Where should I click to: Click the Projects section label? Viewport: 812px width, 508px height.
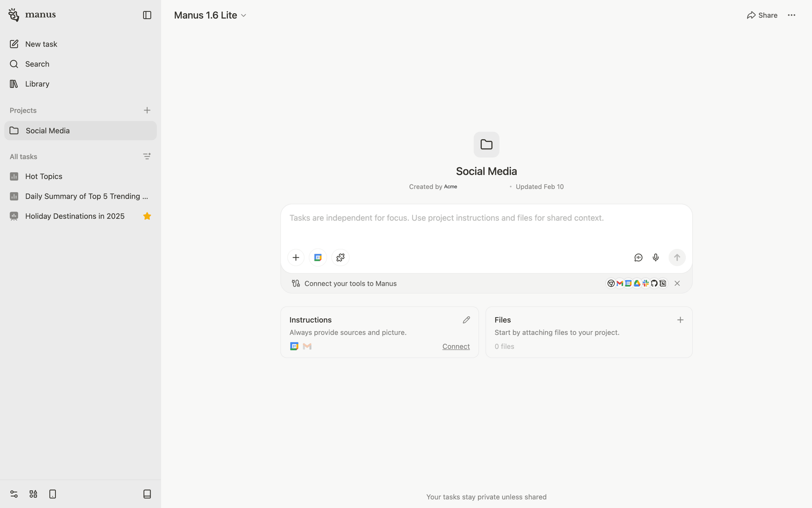tap(23, 110)
